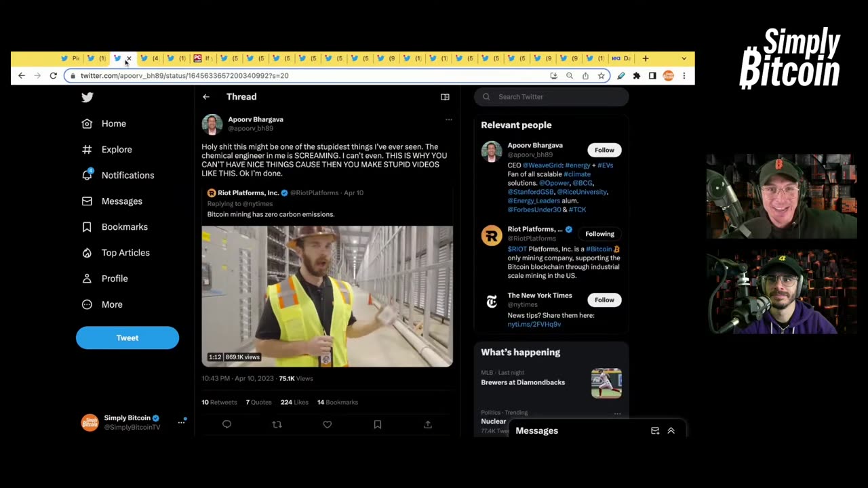The width and height of the screenshot is (868, 488).
Task: Open the Extensions puzzle icon
Action: coord(637,76)
